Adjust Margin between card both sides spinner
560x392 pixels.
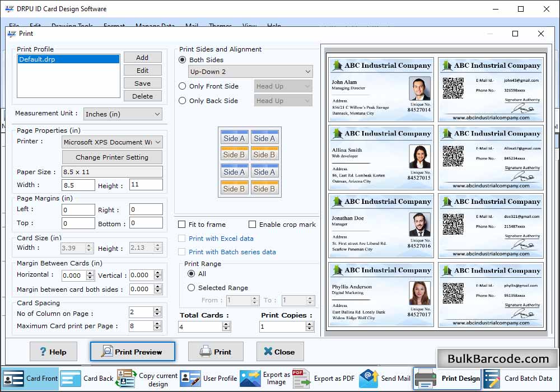pos(158,289)
